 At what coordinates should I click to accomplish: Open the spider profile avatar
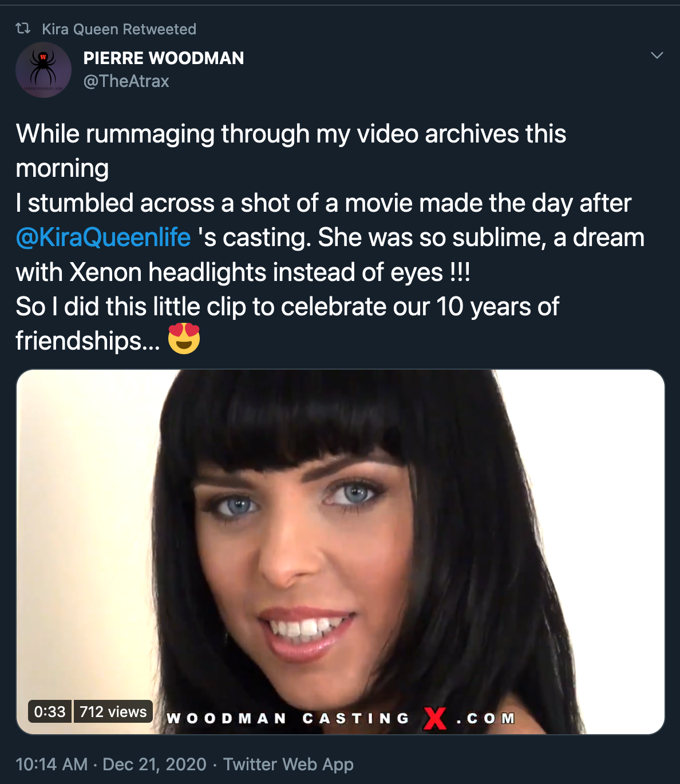(x=44, y=70)
